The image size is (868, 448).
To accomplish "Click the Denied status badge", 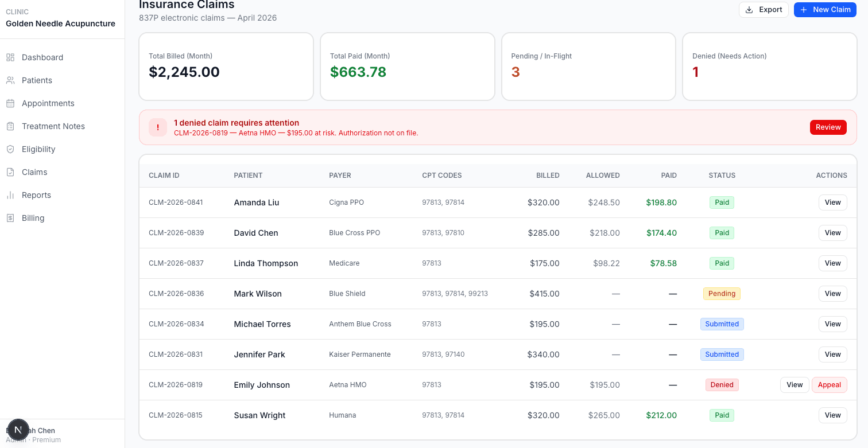I will click(722, 385).
